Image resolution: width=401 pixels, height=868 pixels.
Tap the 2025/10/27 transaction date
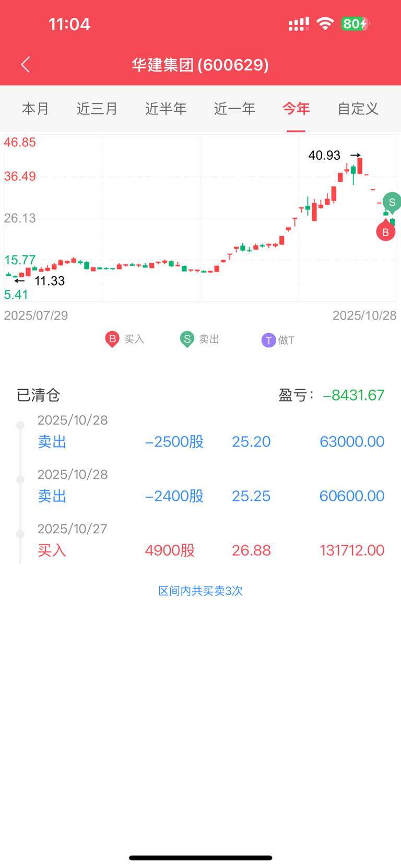[x=72, y=529]
